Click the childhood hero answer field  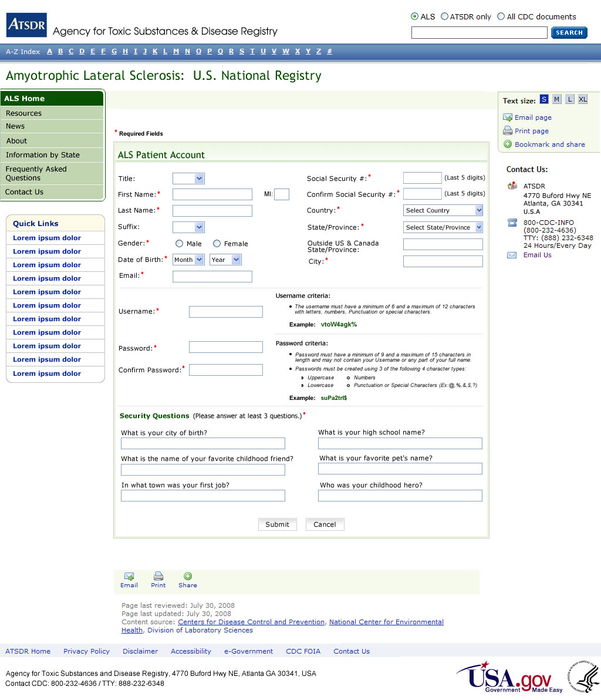click(x=400, y=496)
